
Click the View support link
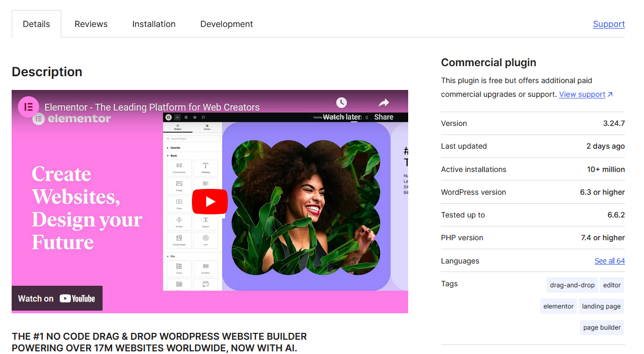point(583,94)
